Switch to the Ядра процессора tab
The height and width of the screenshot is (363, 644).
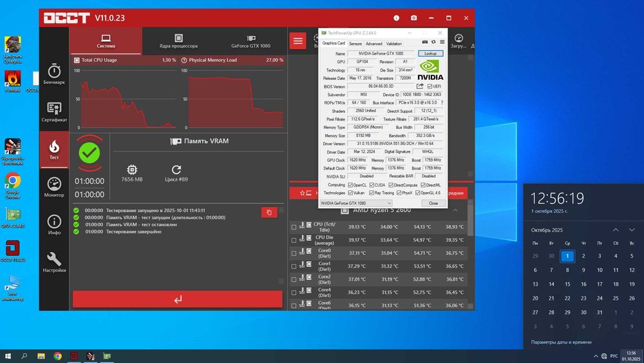pyautogui.click(x=178, y=41)
